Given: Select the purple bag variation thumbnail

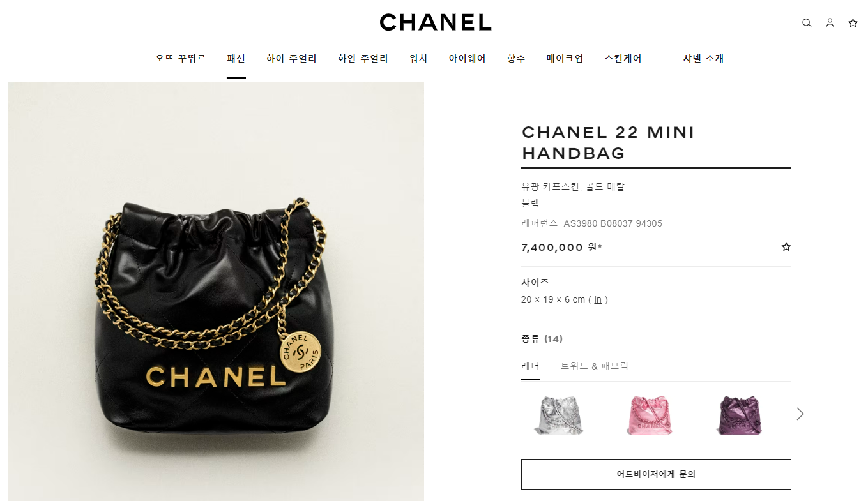Looking at the screenshot, I should (x=739, y=415).
